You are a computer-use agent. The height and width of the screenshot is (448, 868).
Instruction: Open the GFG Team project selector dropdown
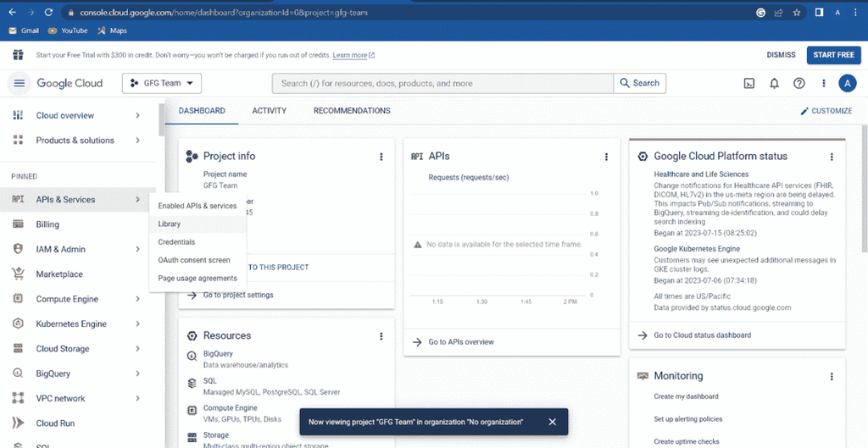162,84
